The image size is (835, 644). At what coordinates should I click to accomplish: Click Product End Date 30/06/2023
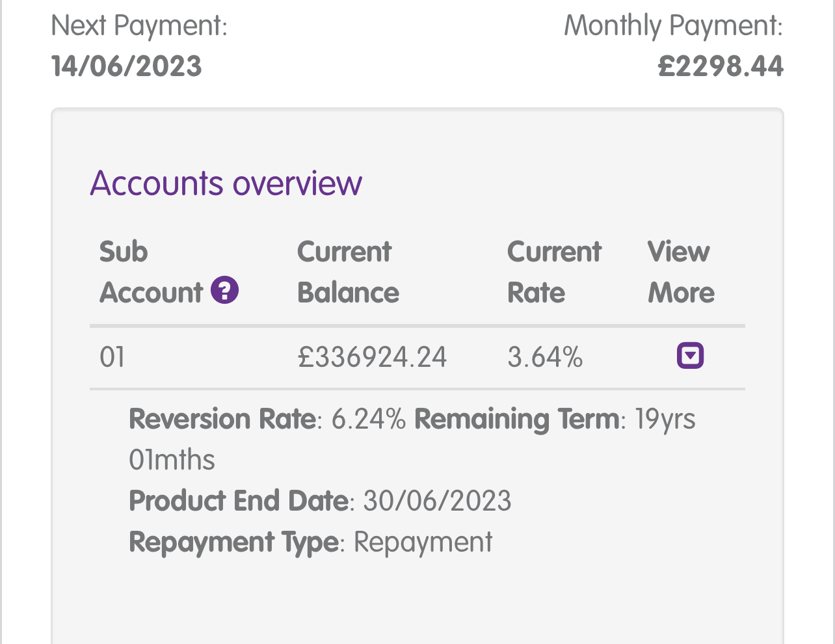click(x=320, y=501)
